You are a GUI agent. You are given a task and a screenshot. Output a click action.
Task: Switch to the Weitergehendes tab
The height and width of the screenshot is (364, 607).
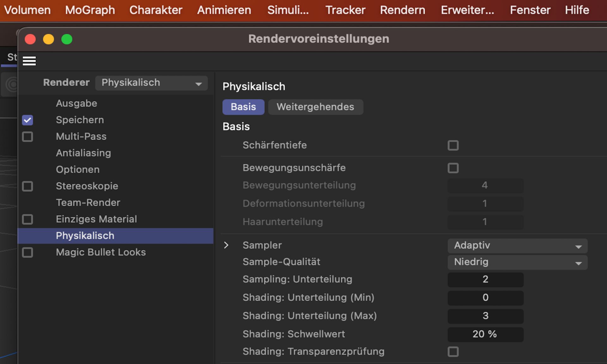pyautogui.click(x=315, y=107)
